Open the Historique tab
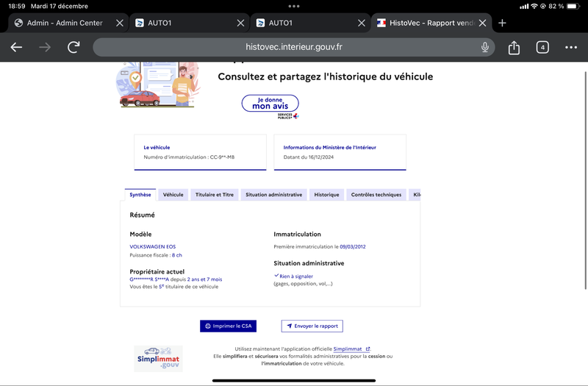The width and height of the screenshot is (588, 386). (326, 195)
